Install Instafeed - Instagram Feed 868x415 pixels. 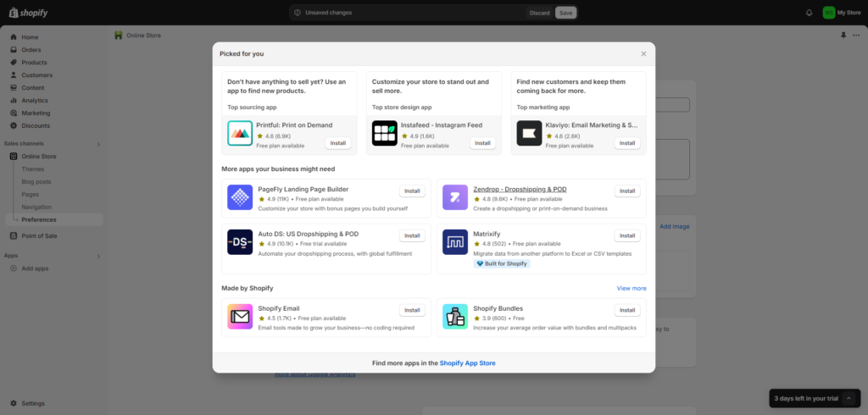click(482, 143)
